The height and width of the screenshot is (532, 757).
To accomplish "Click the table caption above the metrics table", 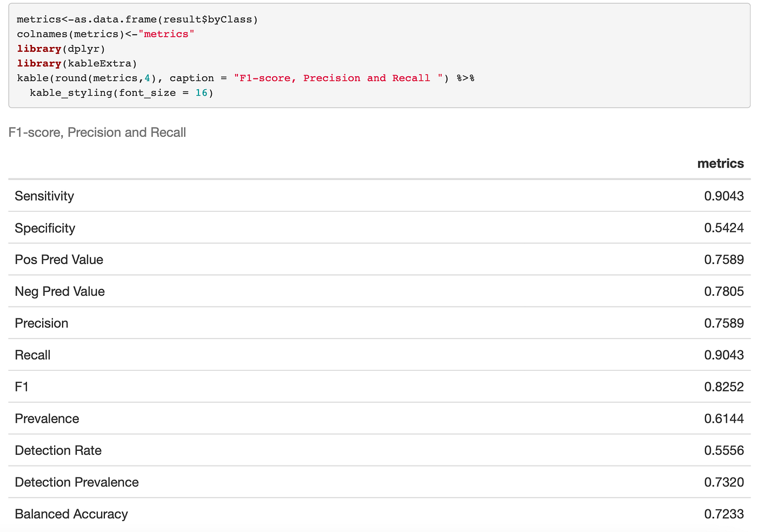I will tap(97, 132).
